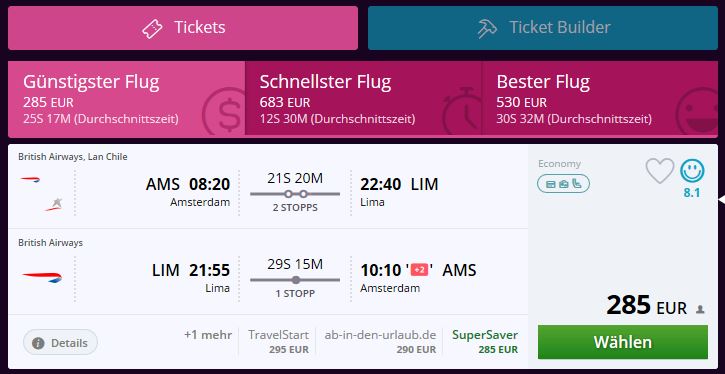Choose the SuperSaver 285 EUR offer
The height and width of the screenshot is (374, 725).
click(x=485, y=342)
